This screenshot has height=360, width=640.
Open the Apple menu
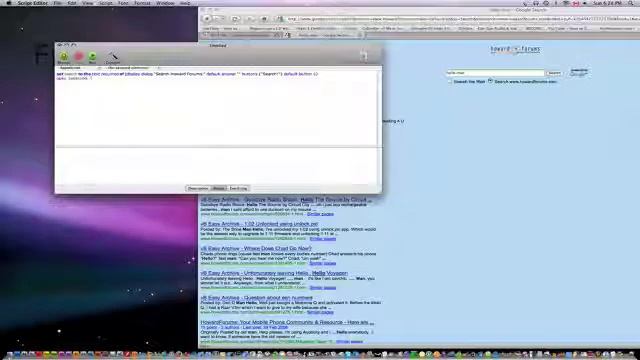9,3
